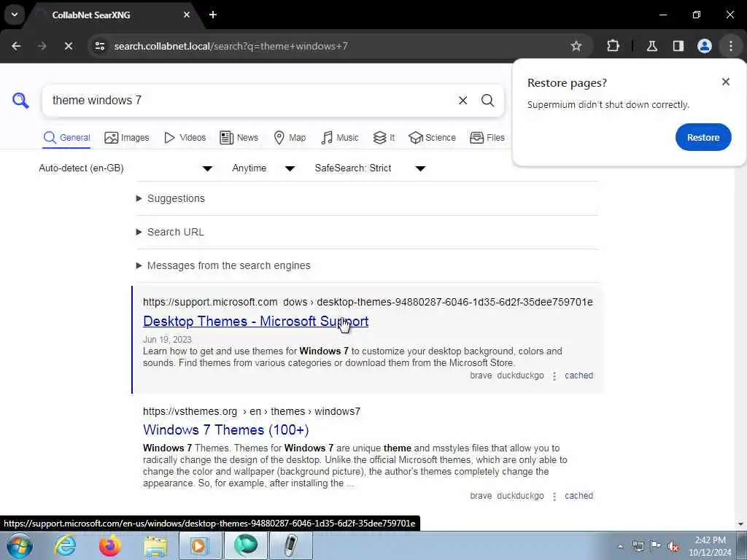Image resolution: width=747 pixels, height=560 pixels.
Task: Switch to the Videos tab
Action: (185, 138)
